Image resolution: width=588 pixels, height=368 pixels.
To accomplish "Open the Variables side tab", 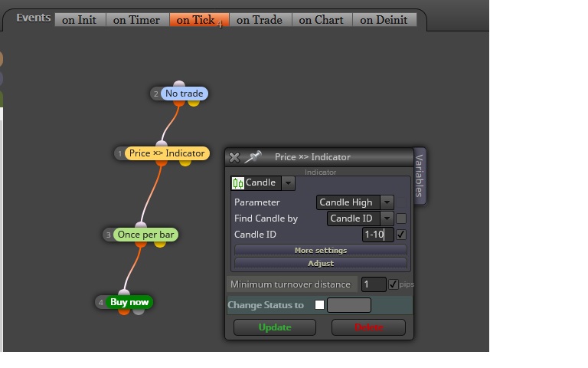I will pos(420,176).
